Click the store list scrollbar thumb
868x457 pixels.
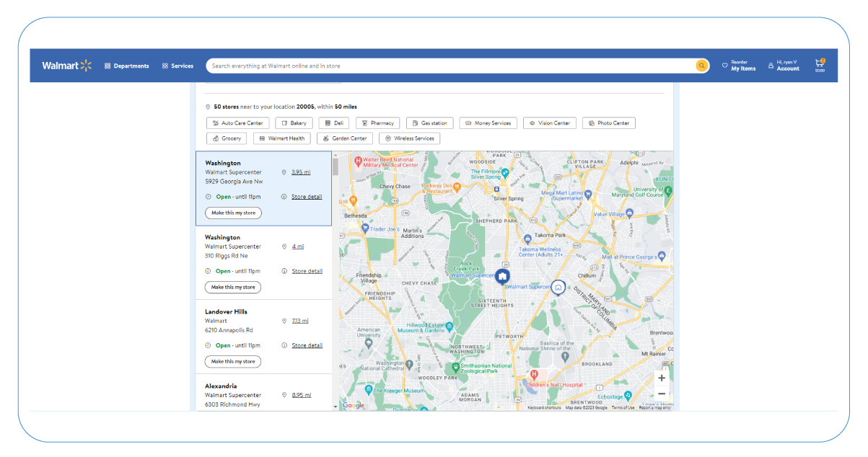(x=336, y=167)
